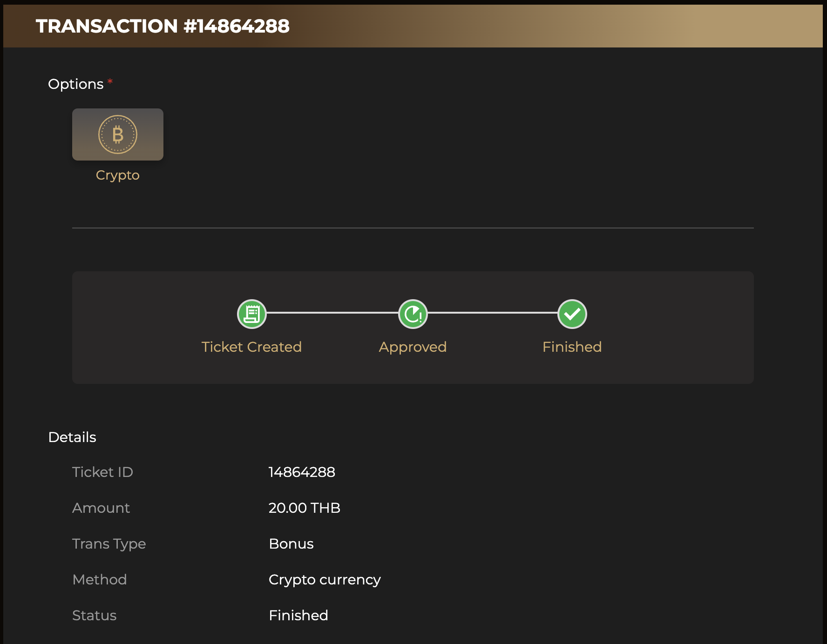Viewport: 827px width, 644px height.
Task: Click the Finished value in Status row
Action: pos(298,616)
